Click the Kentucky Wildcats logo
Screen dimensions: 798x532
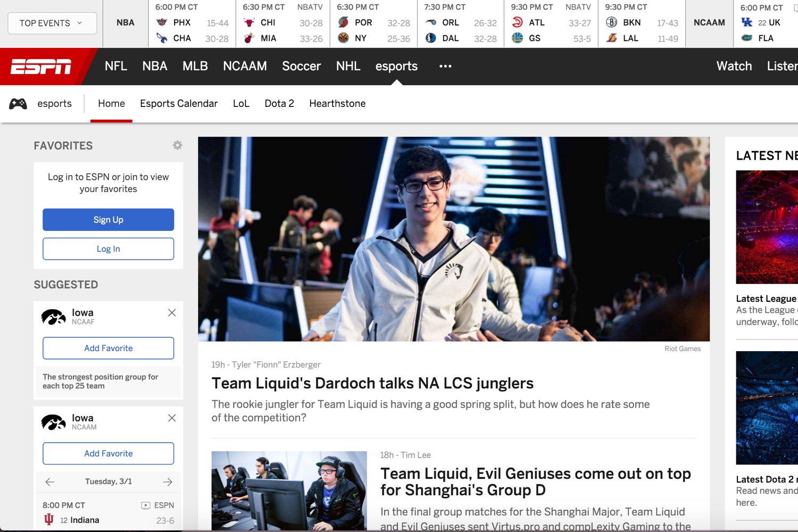tap(747, 22)
